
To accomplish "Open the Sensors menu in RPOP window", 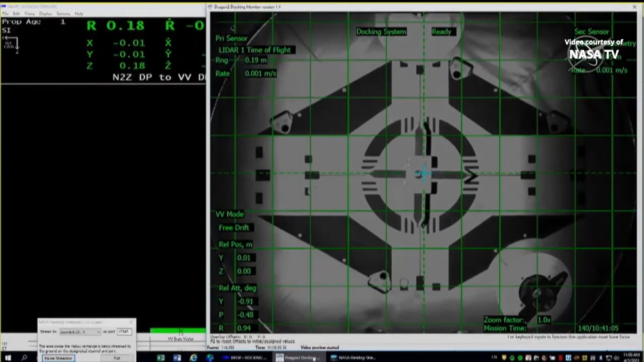I will coord(63,14).
